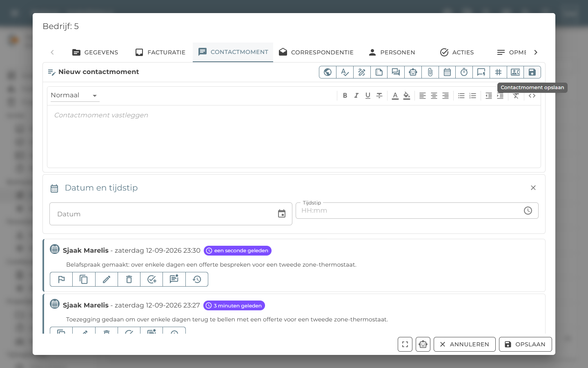Open the Normaal paragraph style dropdown
Viewport: 588px width, 368px height.
[74, 95]
